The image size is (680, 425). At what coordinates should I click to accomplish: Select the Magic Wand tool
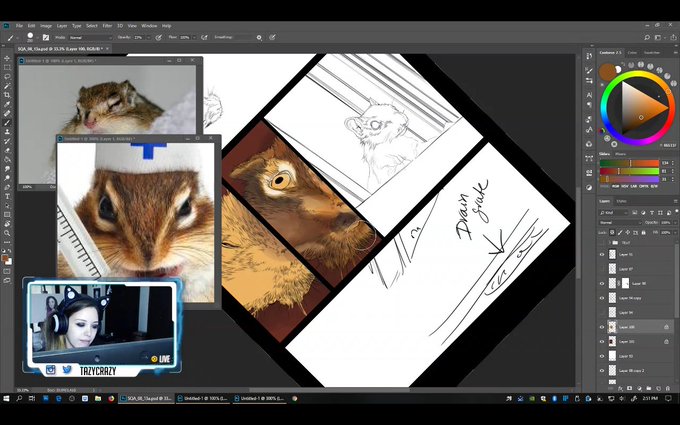click(x=7, y=86)
